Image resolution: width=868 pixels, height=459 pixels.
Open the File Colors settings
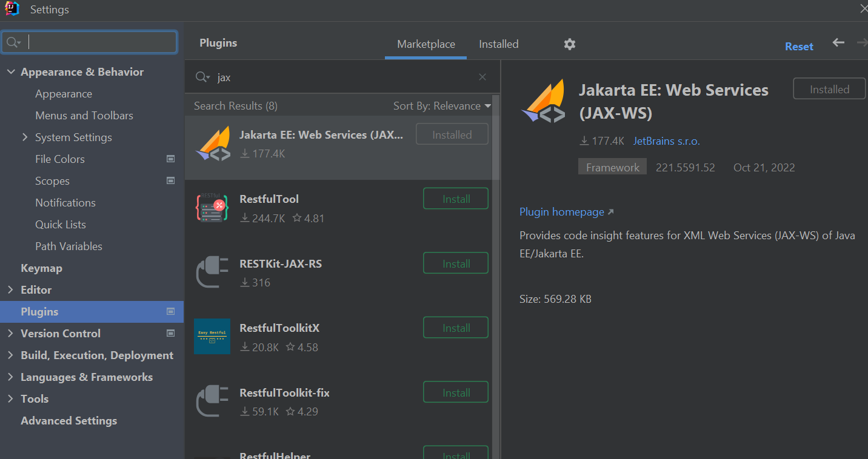60,159
